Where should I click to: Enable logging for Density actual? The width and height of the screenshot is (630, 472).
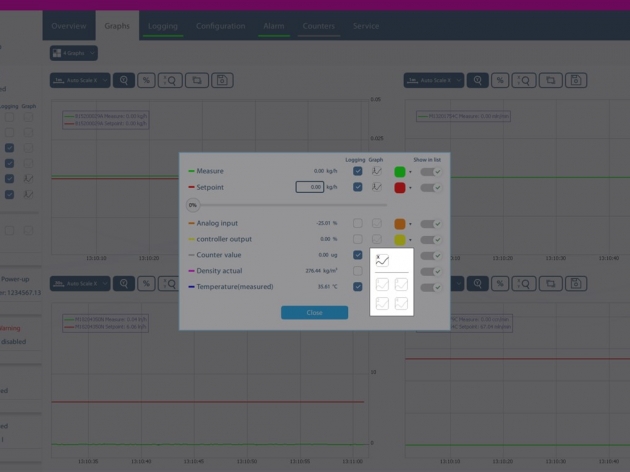(x=357, y=271)
